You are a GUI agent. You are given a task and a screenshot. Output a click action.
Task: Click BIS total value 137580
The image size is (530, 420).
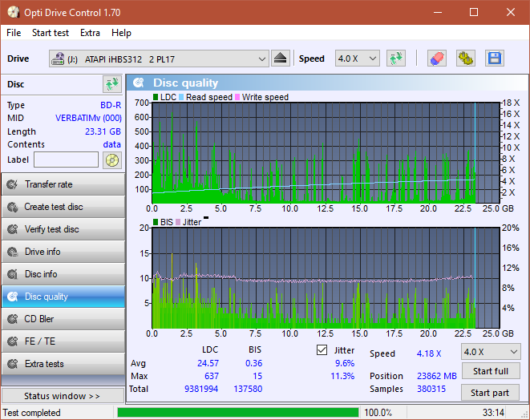248,389
